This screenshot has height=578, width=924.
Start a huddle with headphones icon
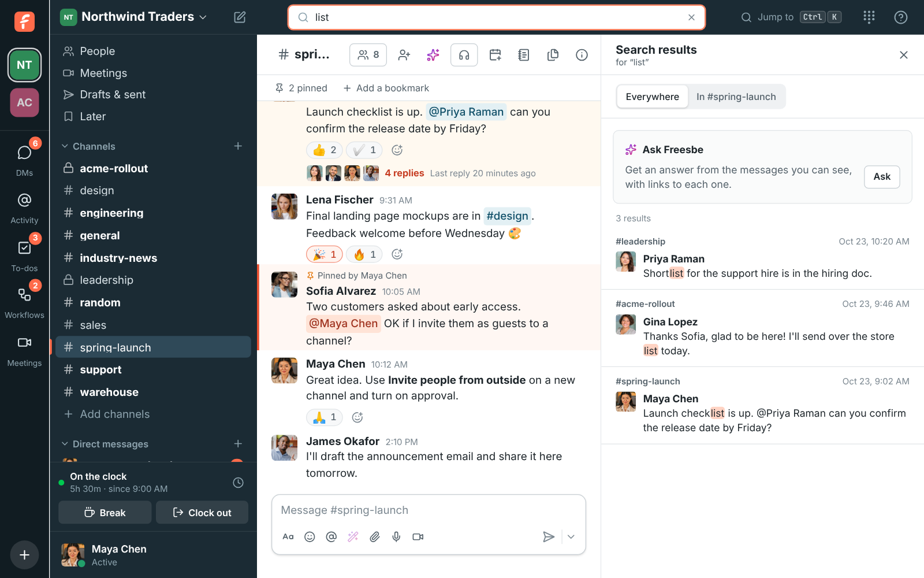click(x=464, y=55)
